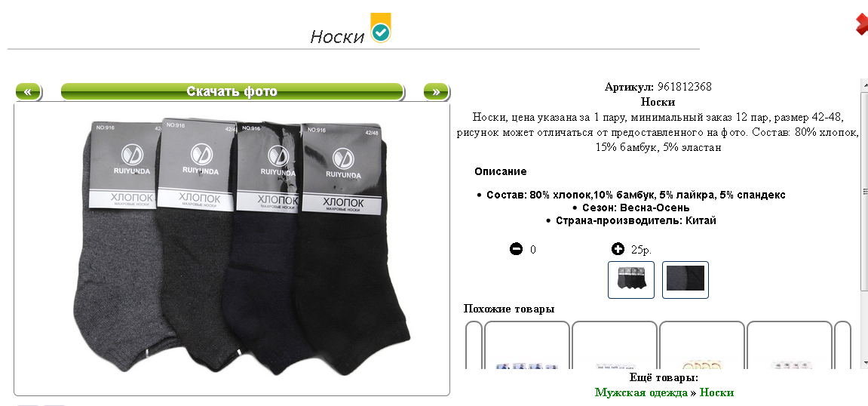Click the scrollbar up arrow in description panel
Viewport: 868px width, 406px height.
pos(864,85)
